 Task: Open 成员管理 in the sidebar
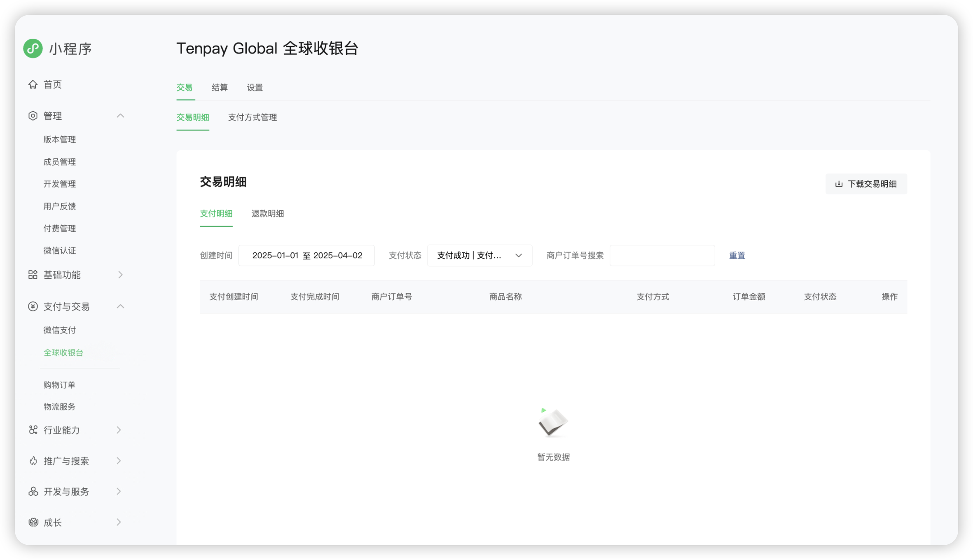60,162
